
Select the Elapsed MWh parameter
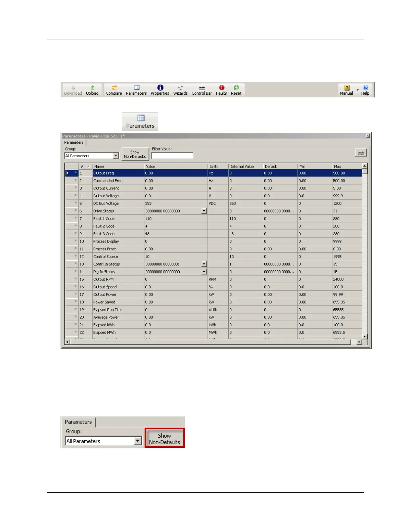pos(104,332)
